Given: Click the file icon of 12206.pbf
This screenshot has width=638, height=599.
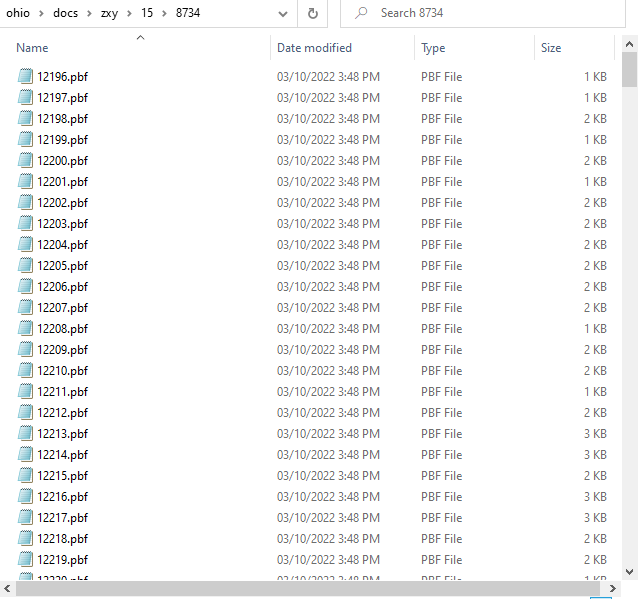Looking at the screenshot, I should 25,286.
